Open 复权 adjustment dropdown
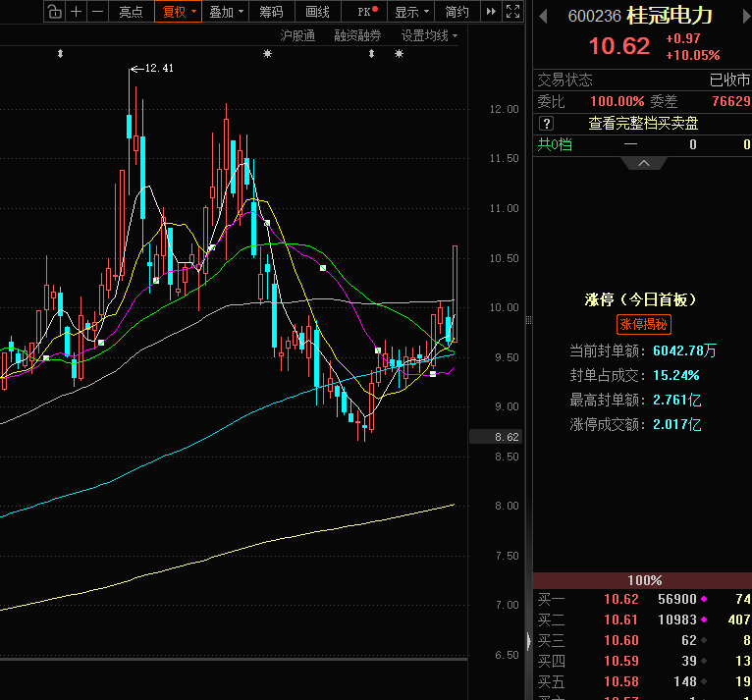 tap(179, 12)
